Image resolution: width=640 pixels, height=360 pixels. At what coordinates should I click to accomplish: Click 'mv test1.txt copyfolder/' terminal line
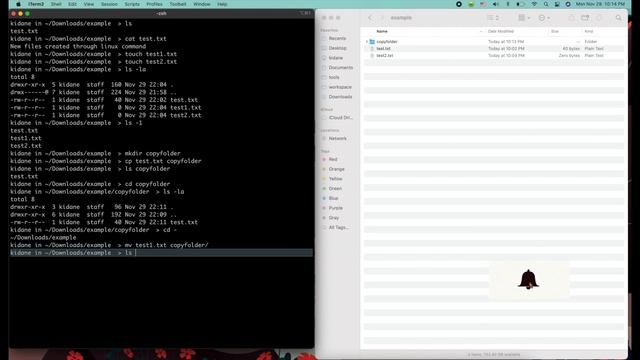[x=109, y=245]
